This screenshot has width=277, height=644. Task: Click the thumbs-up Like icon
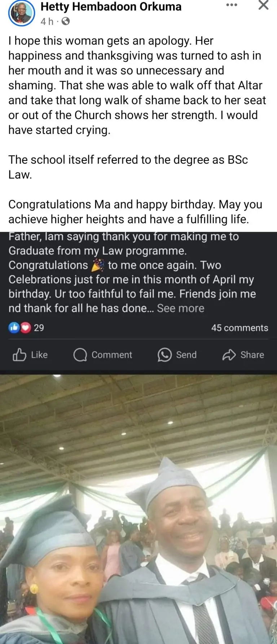pos(19,355)
